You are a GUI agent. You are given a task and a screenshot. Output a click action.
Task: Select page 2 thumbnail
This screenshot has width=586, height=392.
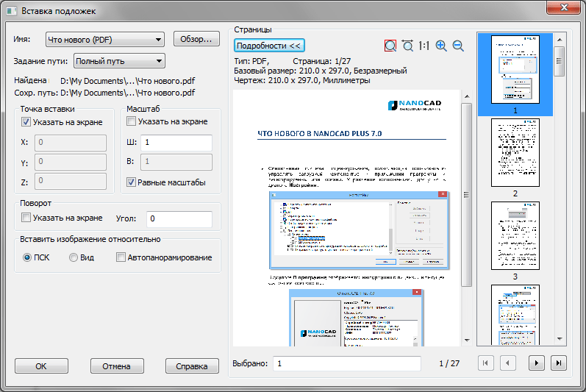(x=515, y=152)
